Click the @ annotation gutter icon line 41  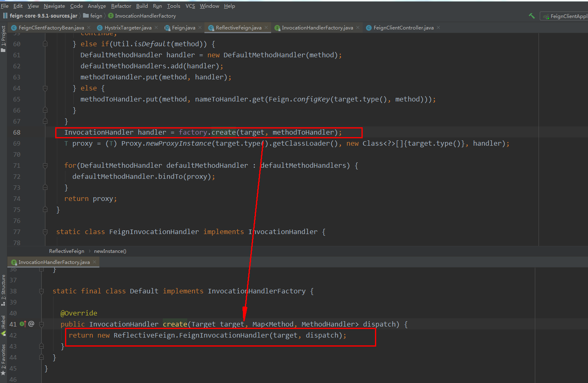click(31, 324)
